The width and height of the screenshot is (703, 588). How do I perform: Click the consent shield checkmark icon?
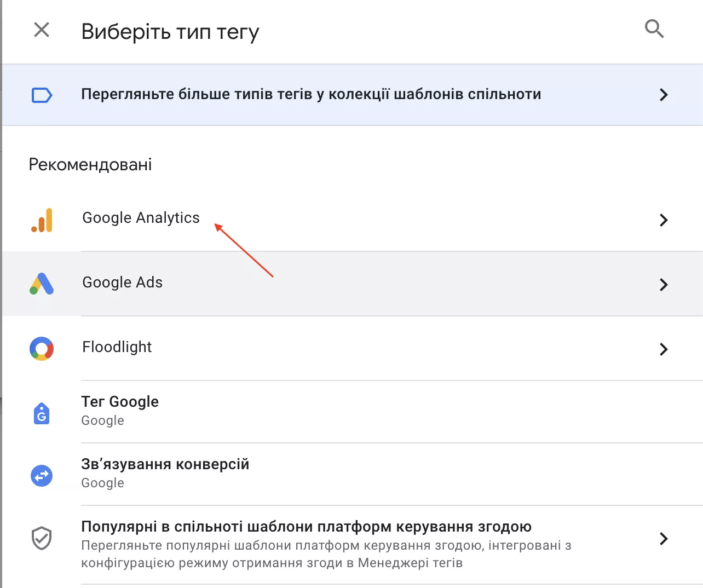coord(42,539)
